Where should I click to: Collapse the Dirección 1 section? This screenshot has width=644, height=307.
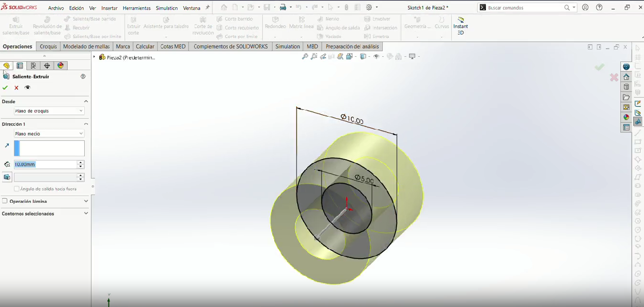86,124
